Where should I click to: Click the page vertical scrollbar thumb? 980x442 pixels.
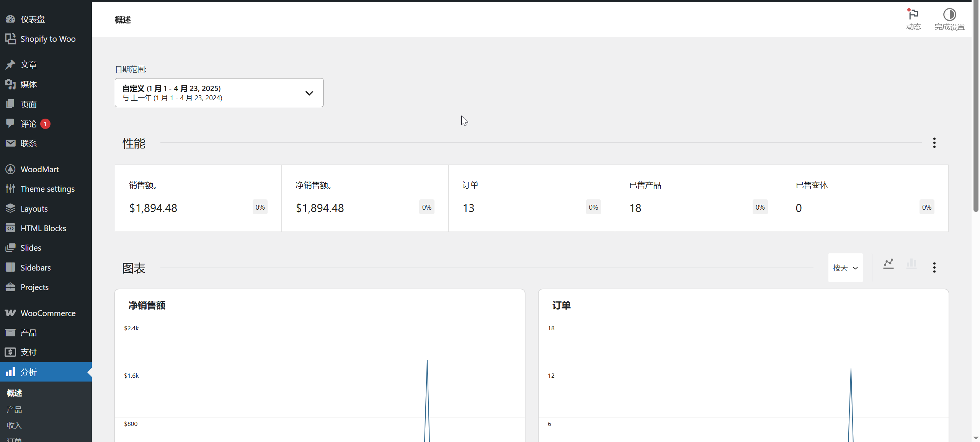976,106
